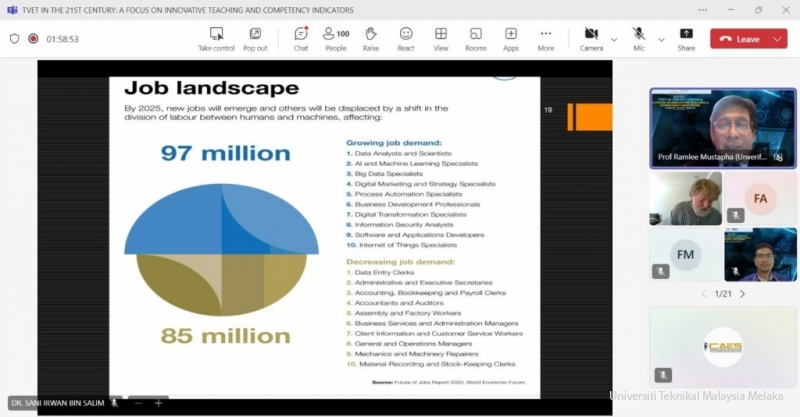Pop out the shared content window
Screen dimensions: 800x417
coord(255,38)
